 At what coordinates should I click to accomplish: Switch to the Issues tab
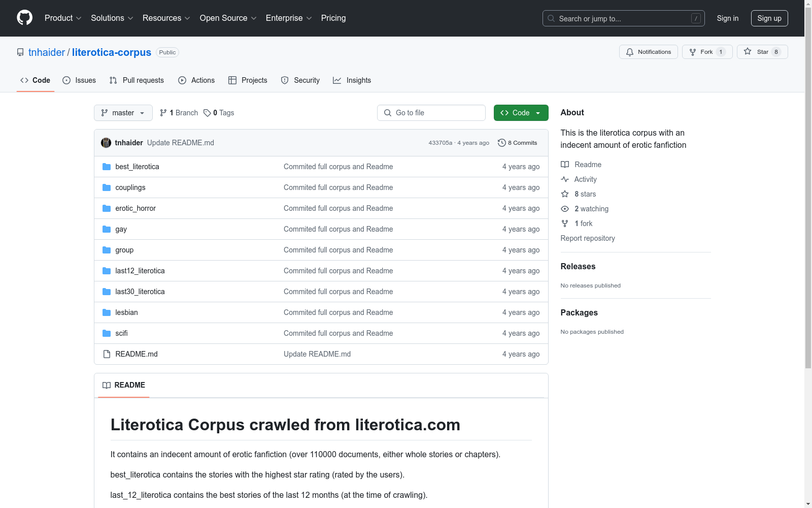[79, 80]
